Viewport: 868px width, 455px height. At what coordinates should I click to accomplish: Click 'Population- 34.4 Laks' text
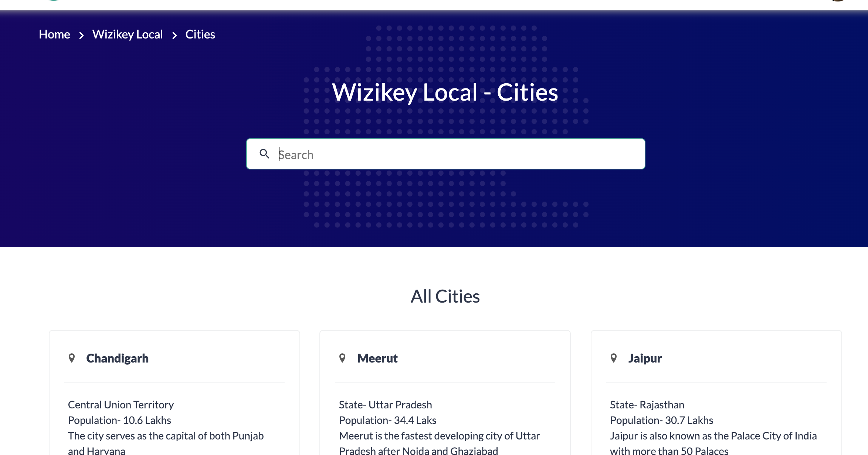click(387, 420)
